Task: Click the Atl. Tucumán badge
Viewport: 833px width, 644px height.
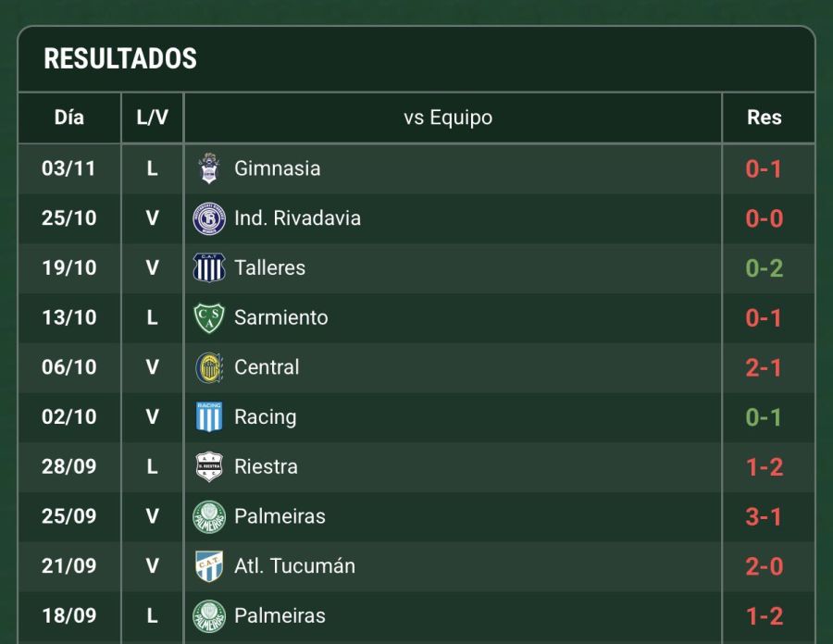Action: [x=209, y=565]
